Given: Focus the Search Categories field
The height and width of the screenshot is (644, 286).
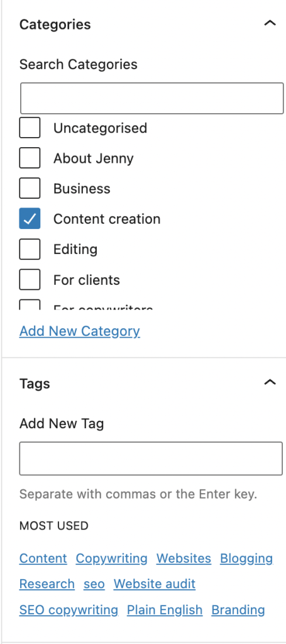Looking at the screenshot, I should [152, 98].
